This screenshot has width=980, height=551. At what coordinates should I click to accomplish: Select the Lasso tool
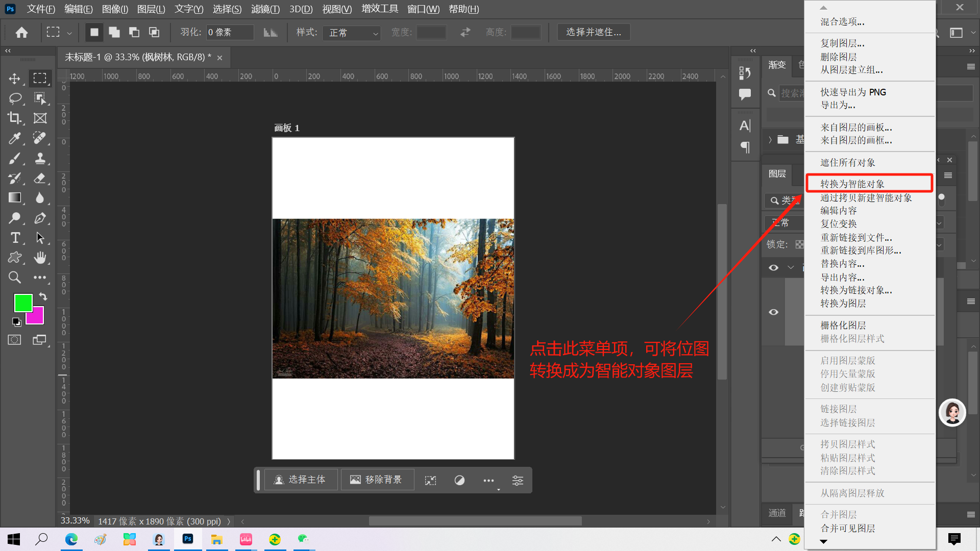point(14,98)
